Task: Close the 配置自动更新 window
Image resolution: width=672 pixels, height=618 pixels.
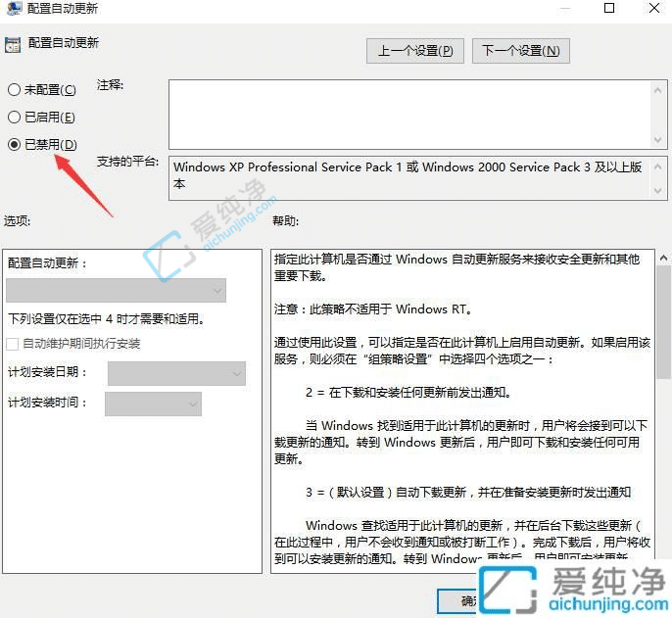Action: (x=654, y=8)
